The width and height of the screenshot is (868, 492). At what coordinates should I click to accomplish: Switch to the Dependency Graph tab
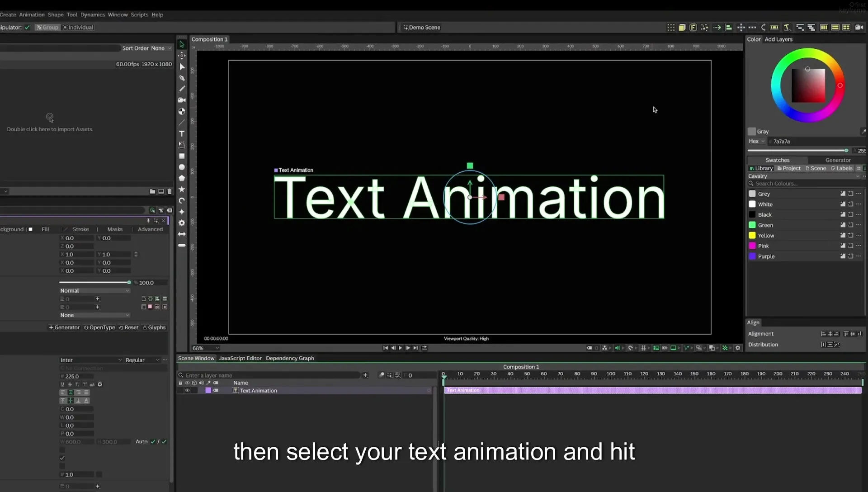point(290,358)
